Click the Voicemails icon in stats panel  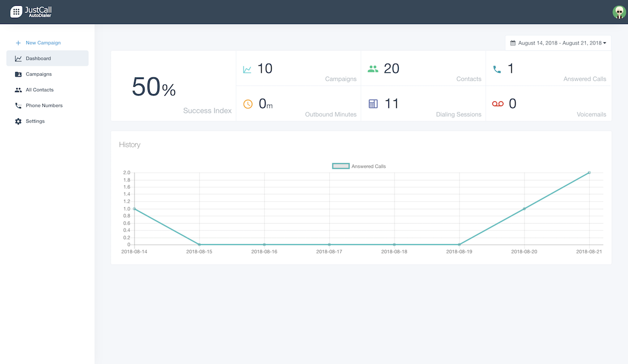(x=497, y=104)
